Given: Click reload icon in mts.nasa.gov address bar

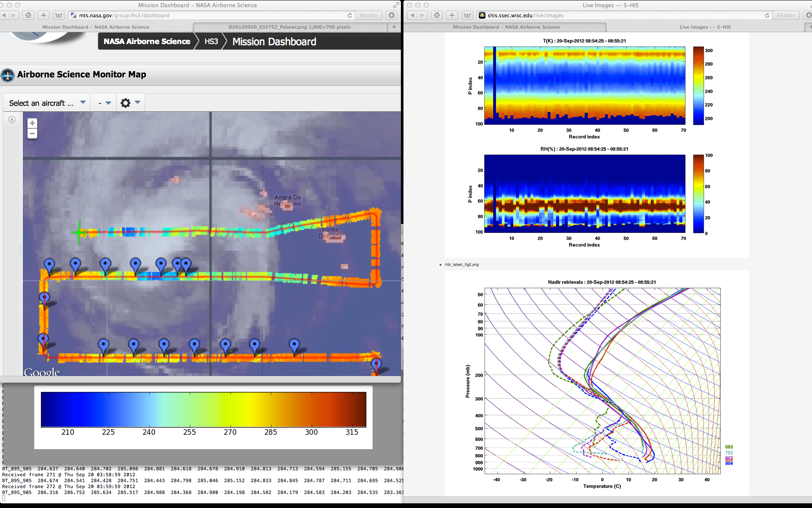Looking at the screenshot, I should (x=349, y=15).
